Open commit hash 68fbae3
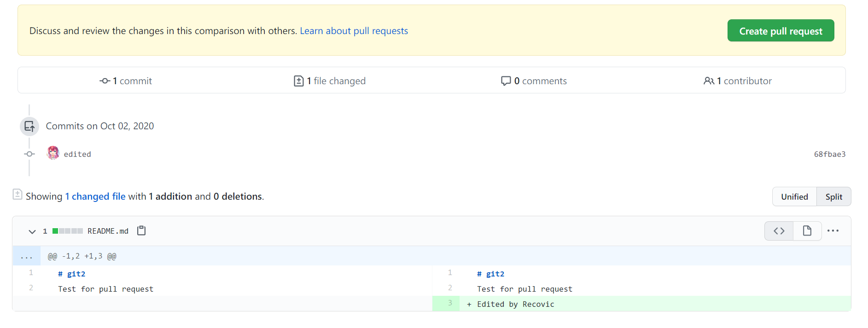 click(829, 155)
